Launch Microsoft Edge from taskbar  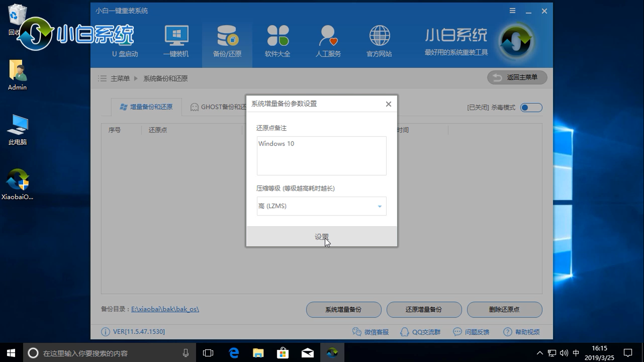(233, 352)
